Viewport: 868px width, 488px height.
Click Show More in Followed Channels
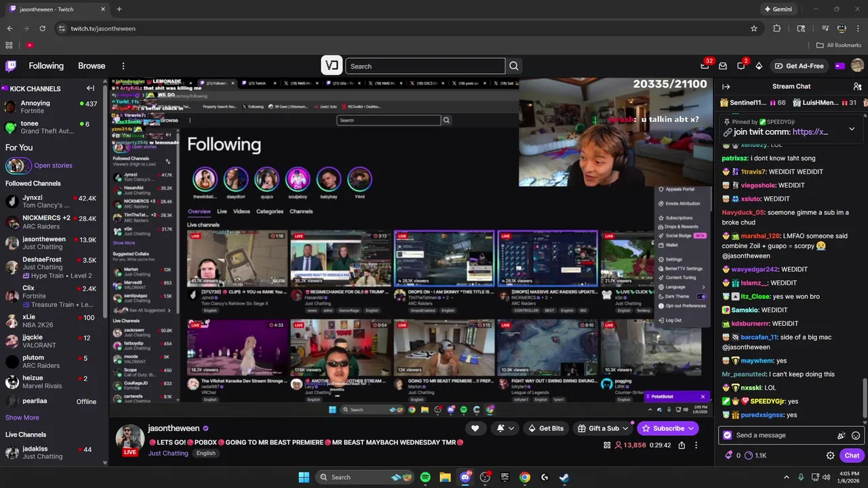click(x=22, y=418)
